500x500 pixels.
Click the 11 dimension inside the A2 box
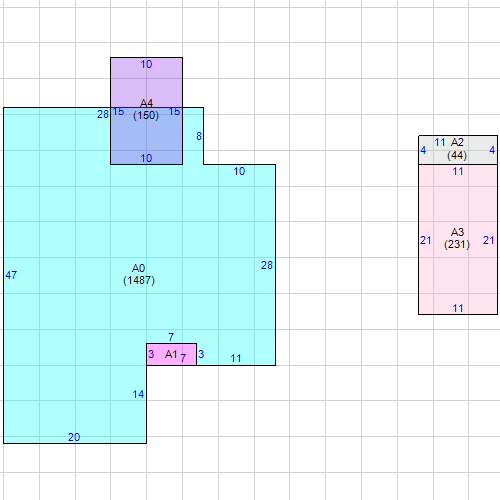(440, 143)
